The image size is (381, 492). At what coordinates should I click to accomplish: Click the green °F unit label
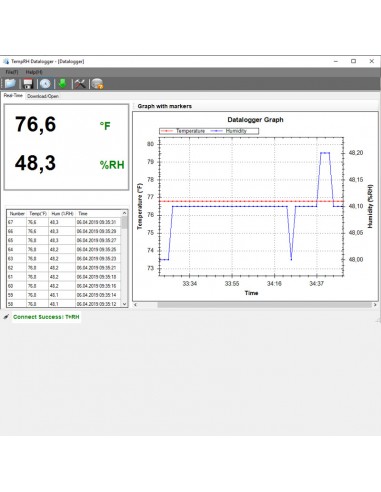tap(105, 126)
